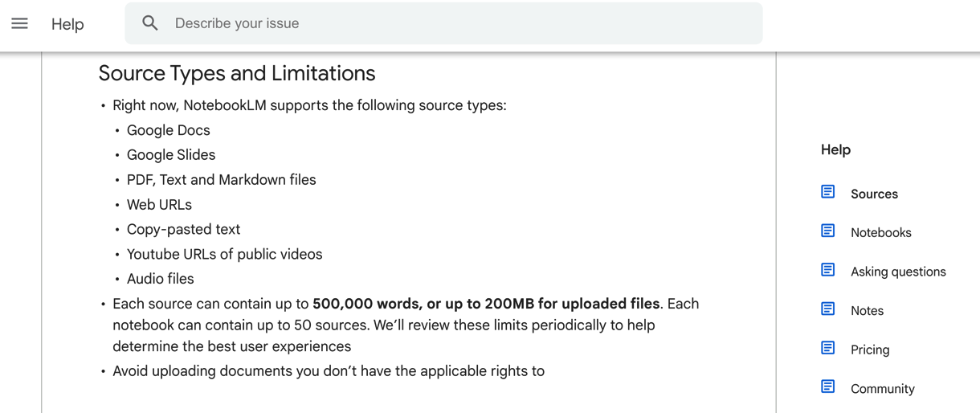Click the 'Source Types and Limitations' heading
The image size is (980, 413).
click(x=236, y=73)
